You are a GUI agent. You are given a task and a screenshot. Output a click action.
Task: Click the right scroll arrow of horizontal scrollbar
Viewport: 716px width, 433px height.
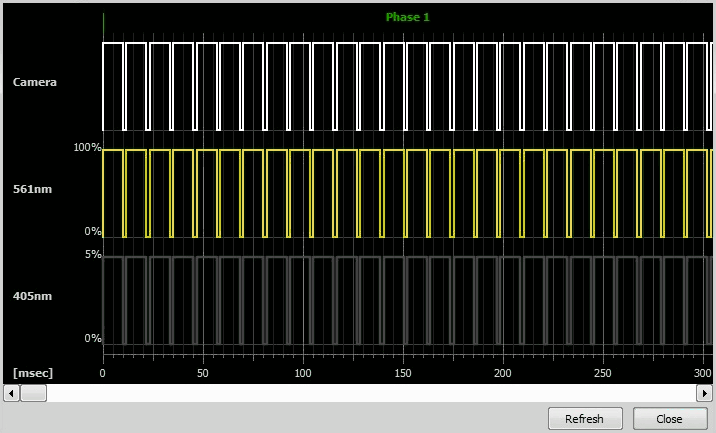(704, 393)
